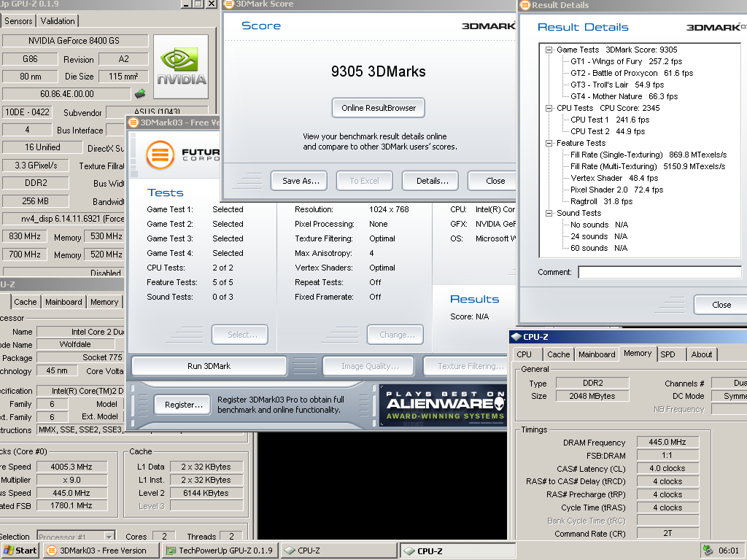747x560 pixels.
Task: Click the Alienware banner advertisement
Action: tap(444, 405)
